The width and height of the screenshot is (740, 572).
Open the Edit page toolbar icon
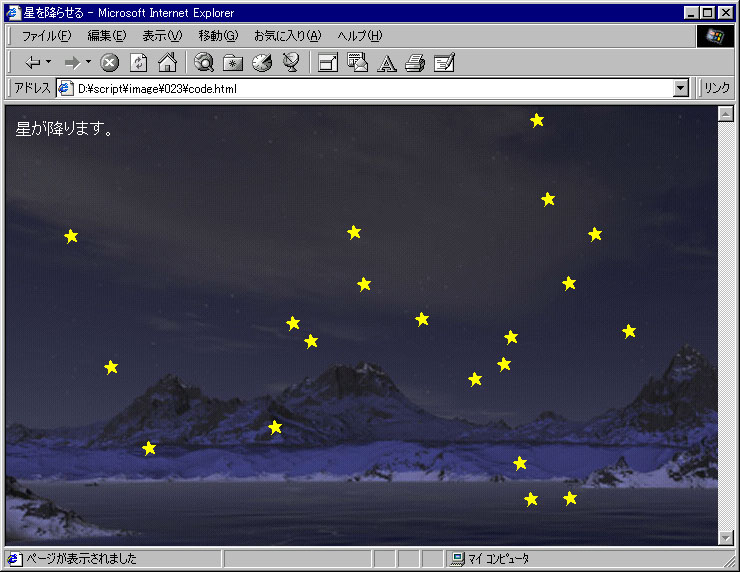point(444,62)
